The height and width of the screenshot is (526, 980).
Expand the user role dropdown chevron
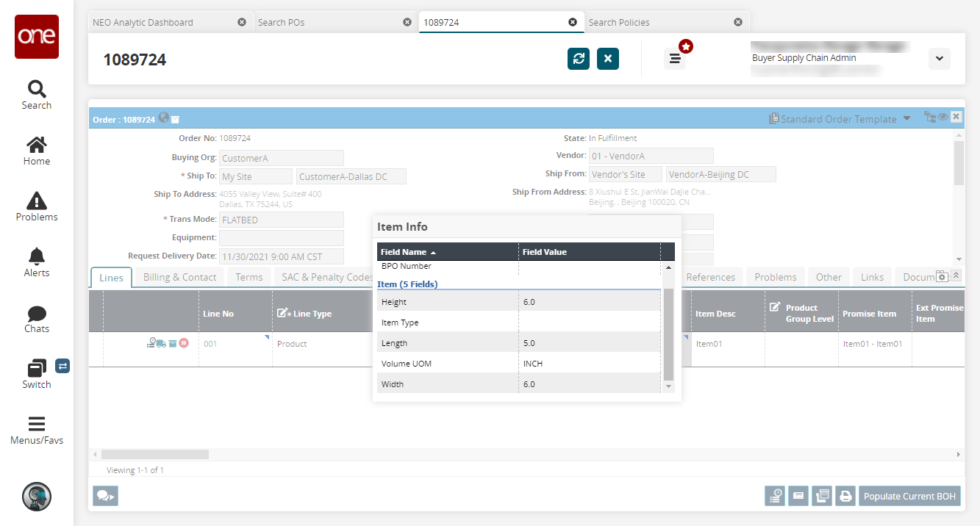point(939,59)
